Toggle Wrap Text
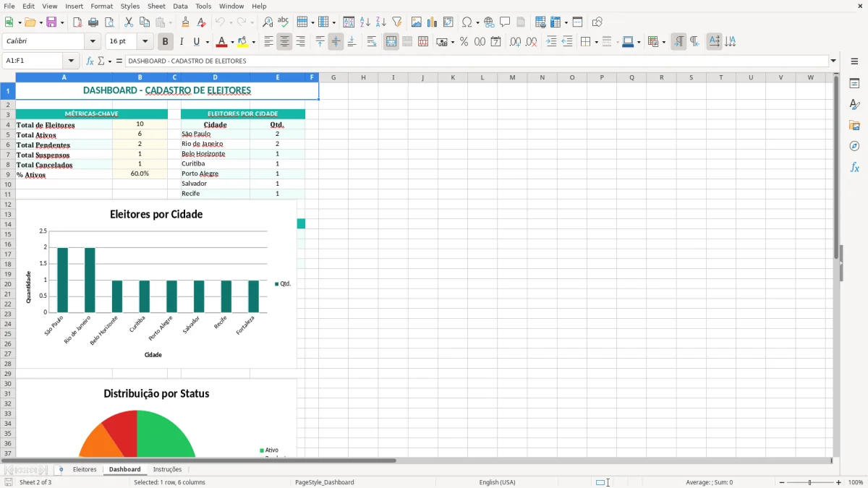The width and height of the screenshot is (868, 488). click(372, 42)
